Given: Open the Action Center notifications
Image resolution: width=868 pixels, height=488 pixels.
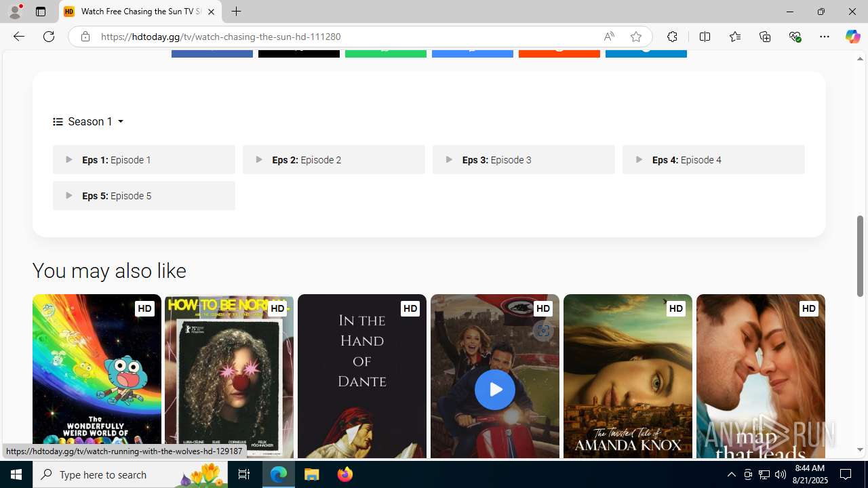Looking at the screenshot, I should 846,474.
